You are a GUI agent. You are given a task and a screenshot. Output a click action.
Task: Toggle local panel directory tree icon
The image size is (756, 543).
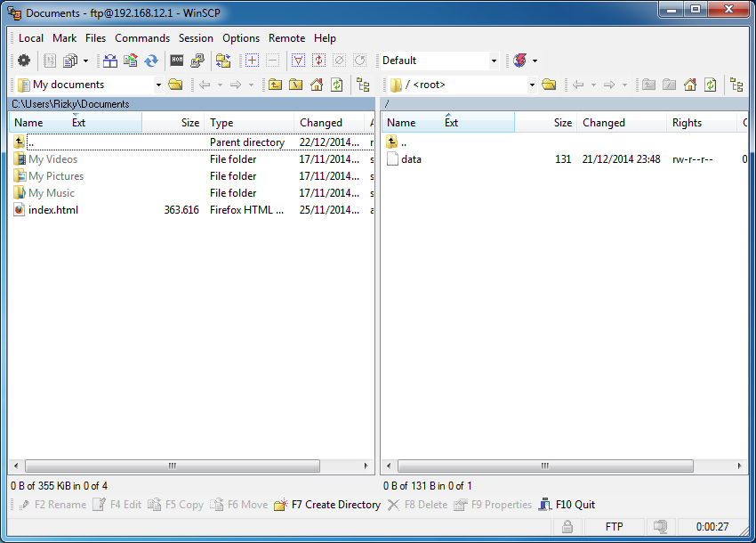tap(363, 85)
